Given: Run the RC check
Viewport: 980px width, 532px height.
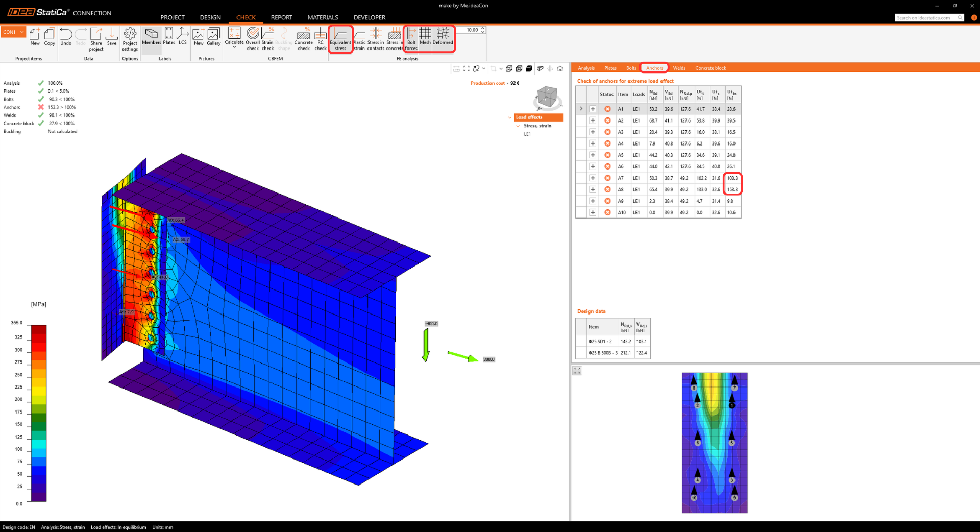Looking at the screenshot, I should click(x=321, y=39).
